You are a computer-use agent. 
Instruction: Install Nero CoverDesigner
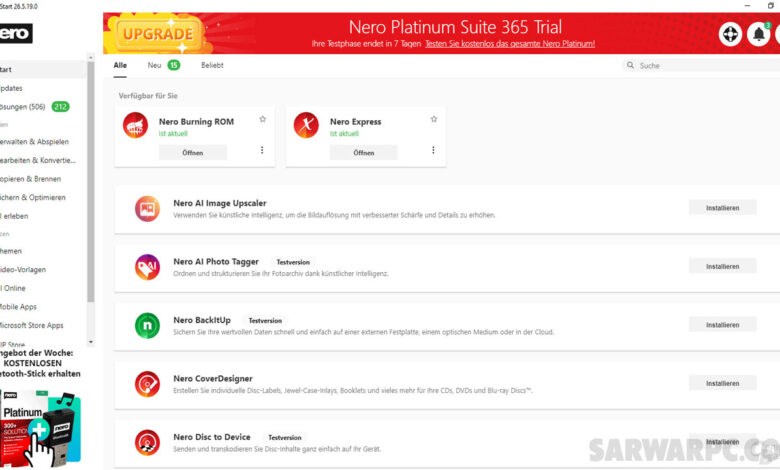coord(722,383)
